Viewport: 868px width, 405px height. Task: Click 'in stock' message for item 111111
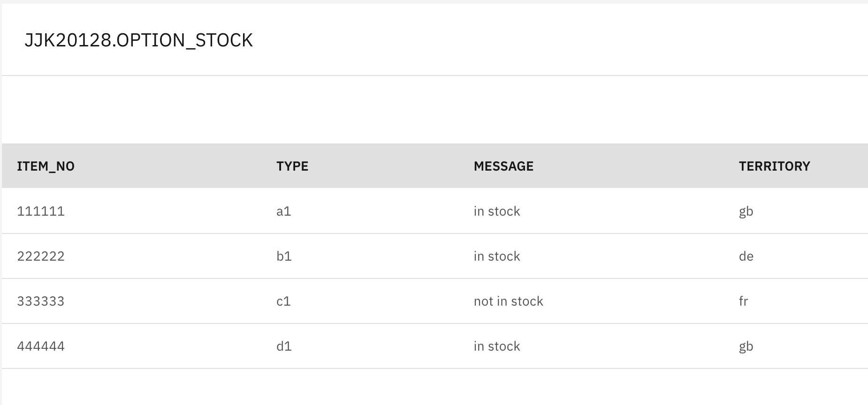497,211
